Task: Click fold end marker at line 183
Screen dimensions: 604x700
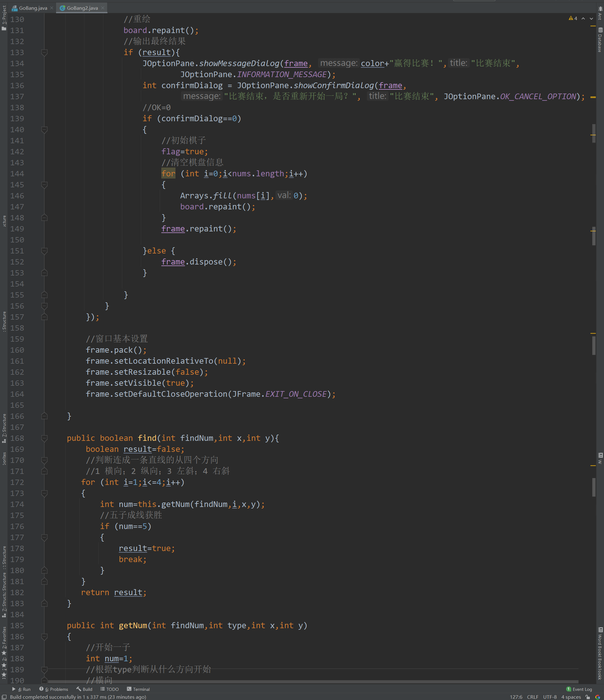Action: point(44,603)
